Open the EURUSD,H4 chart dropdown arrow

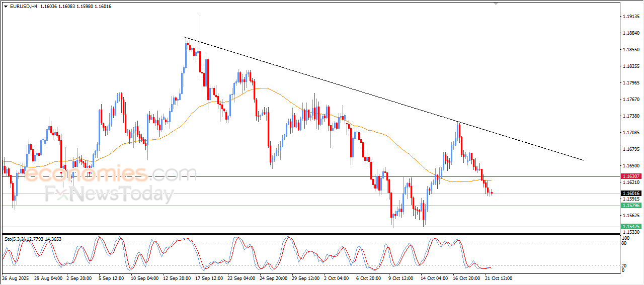pos(6,7)
